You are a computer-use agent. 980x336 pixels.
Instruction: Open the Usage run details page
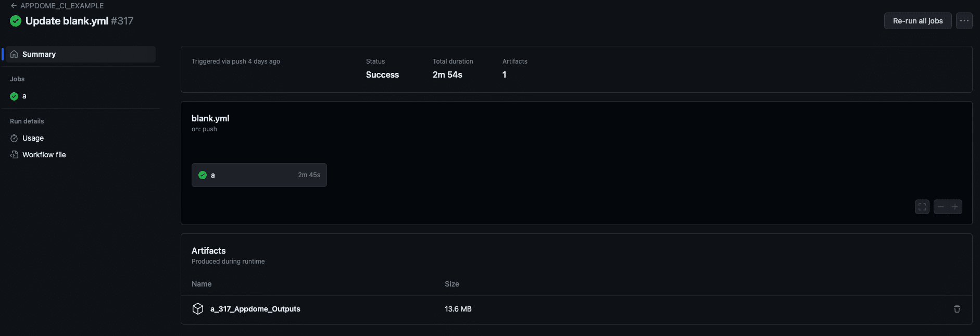(x=33, y=138)
